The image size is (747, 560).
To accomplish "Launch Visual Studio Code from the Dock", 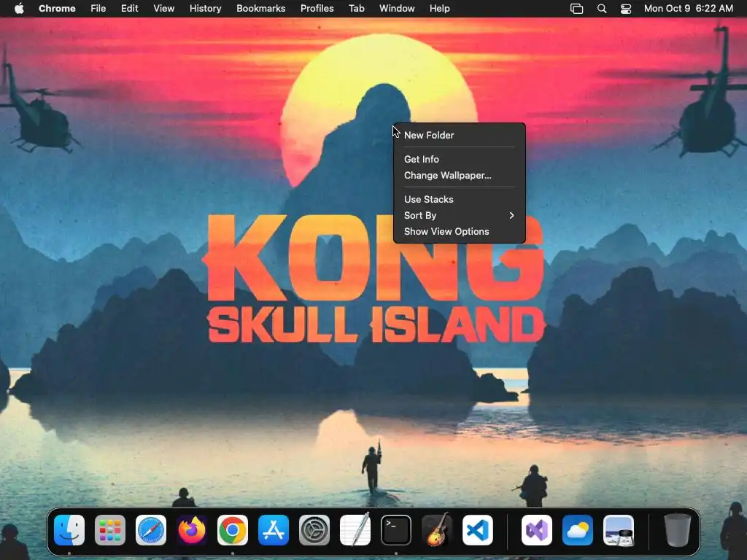I will 478,530.
